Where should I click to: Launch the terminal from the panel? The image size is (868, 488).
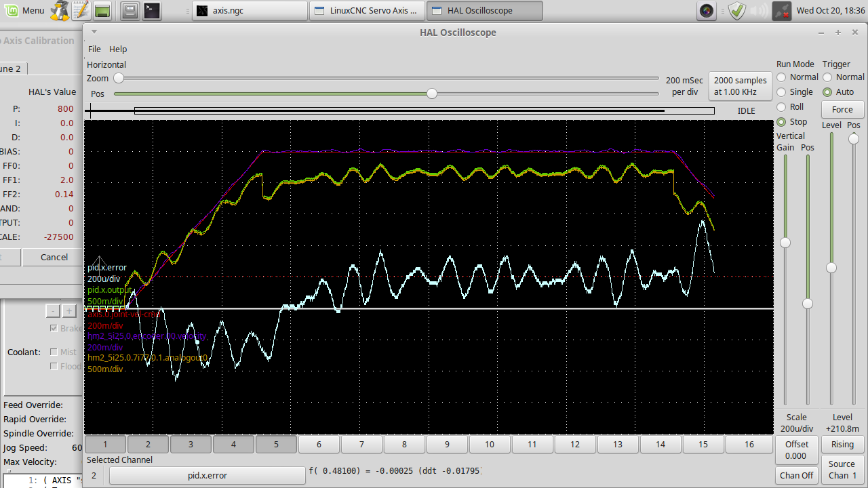[x=152, y=10]
